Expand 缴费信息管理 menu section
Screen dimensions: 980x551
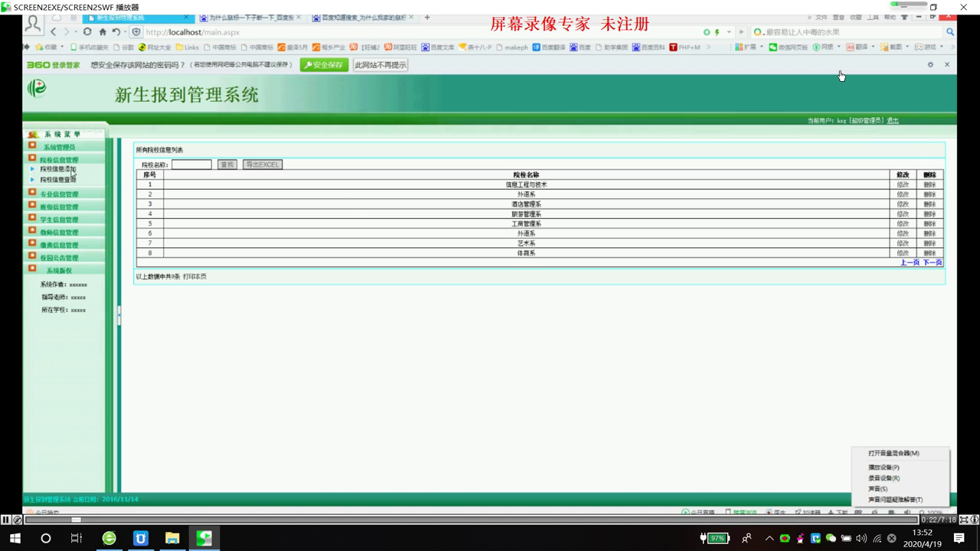coord(59,245)
